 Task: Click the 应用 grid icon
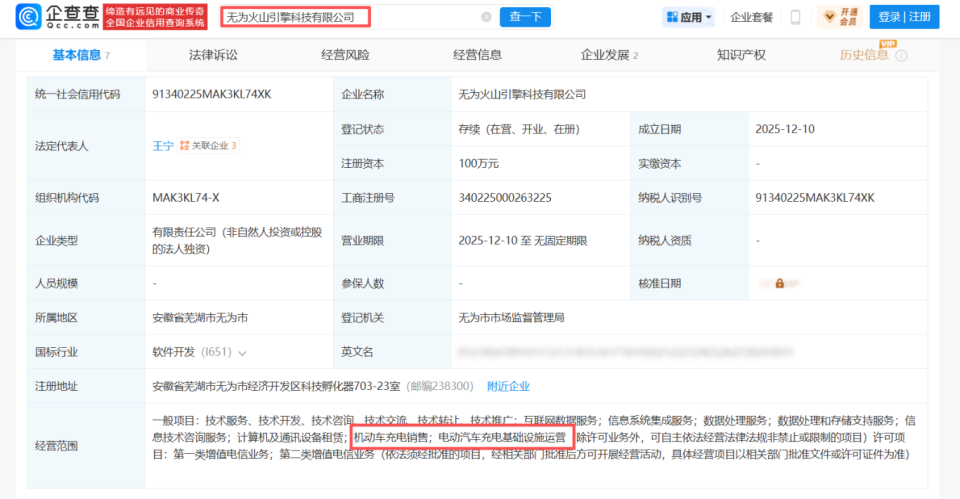(x=672, y=17)
